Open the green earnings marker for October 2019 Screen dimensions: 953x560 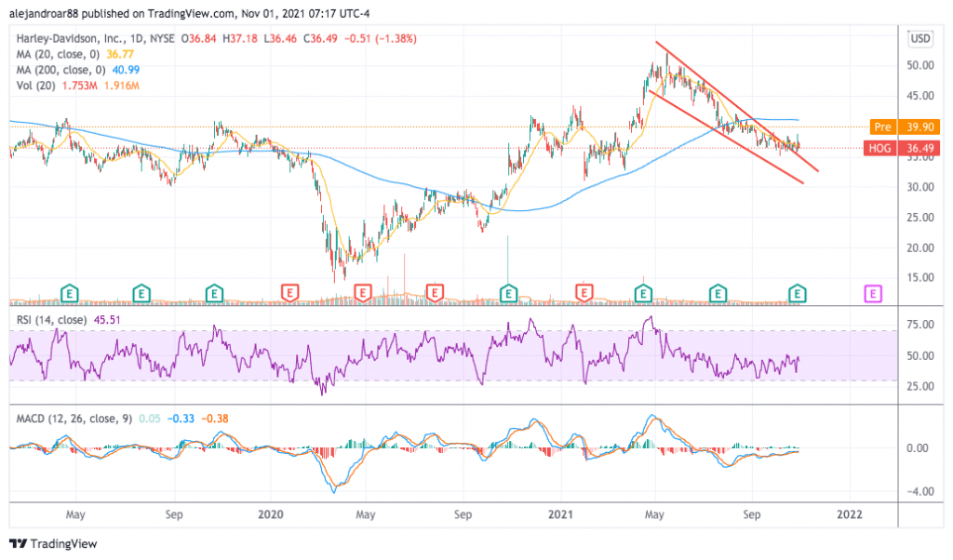click(214, 295)
